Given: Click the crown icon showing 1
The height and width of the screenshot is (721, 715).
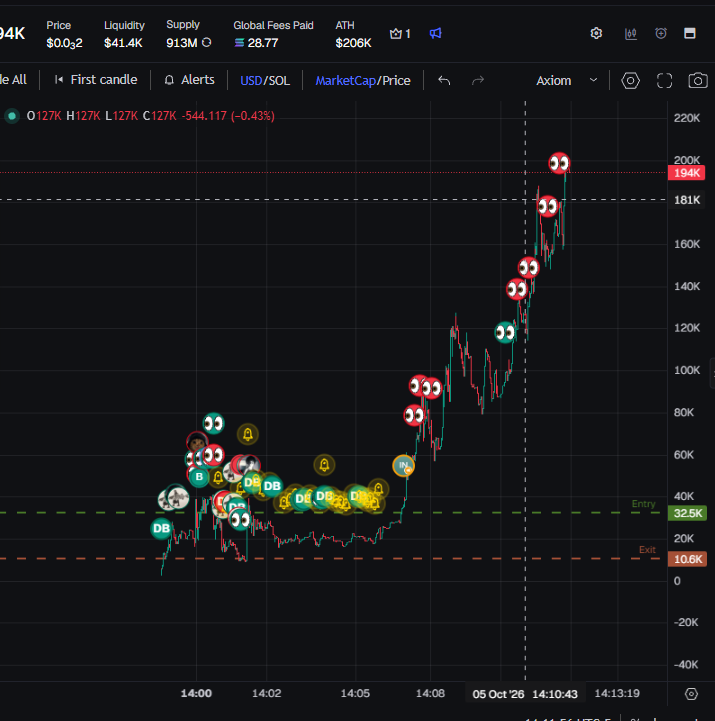Looking at the screenshot, I should 400,34.
